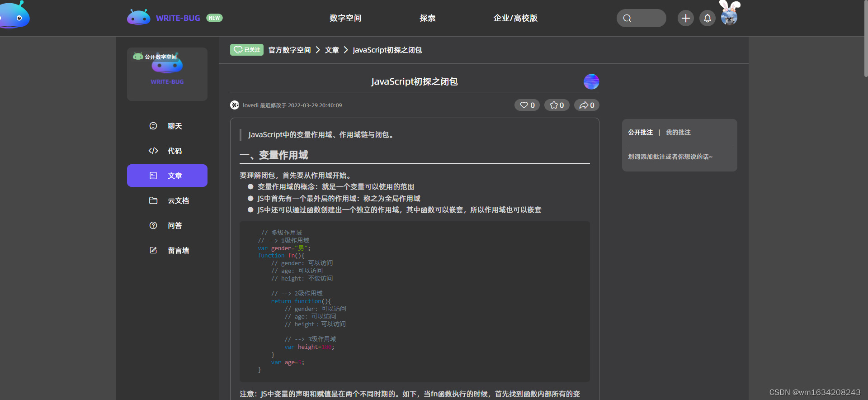
Task: Click the edit icon beside 留言墙
Action: coord(153,250)
